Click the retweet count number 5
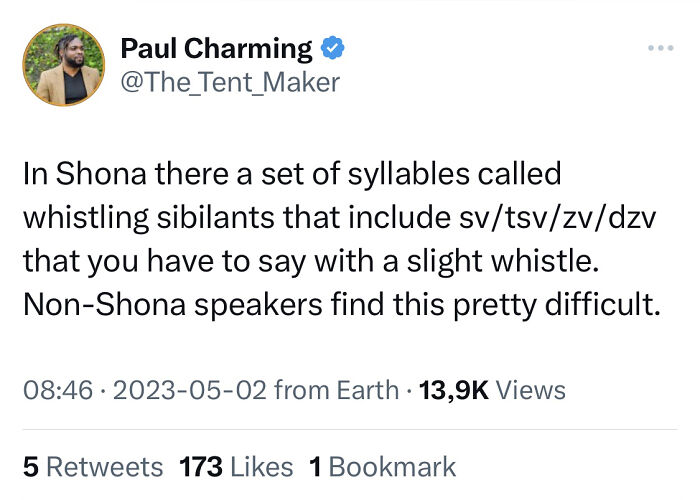700x500 pixels. pos(30,466)
